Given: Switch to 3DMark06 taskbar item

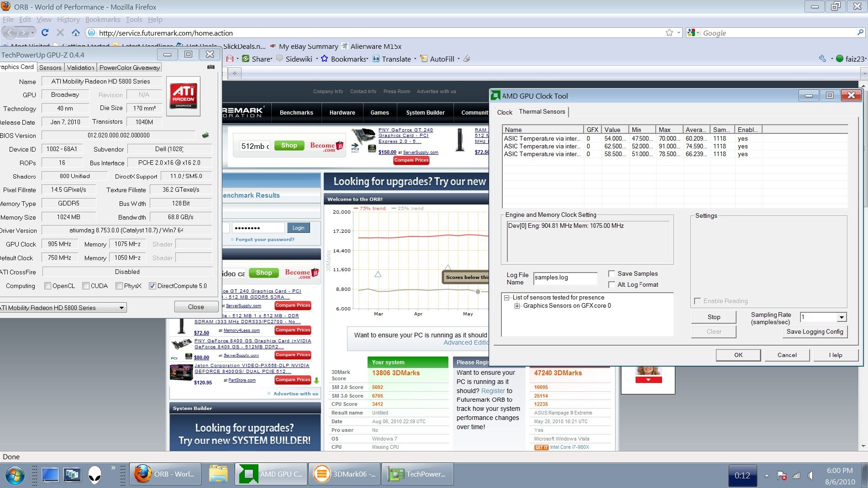Looking at the screenshot, I should (x=344, y=474).
